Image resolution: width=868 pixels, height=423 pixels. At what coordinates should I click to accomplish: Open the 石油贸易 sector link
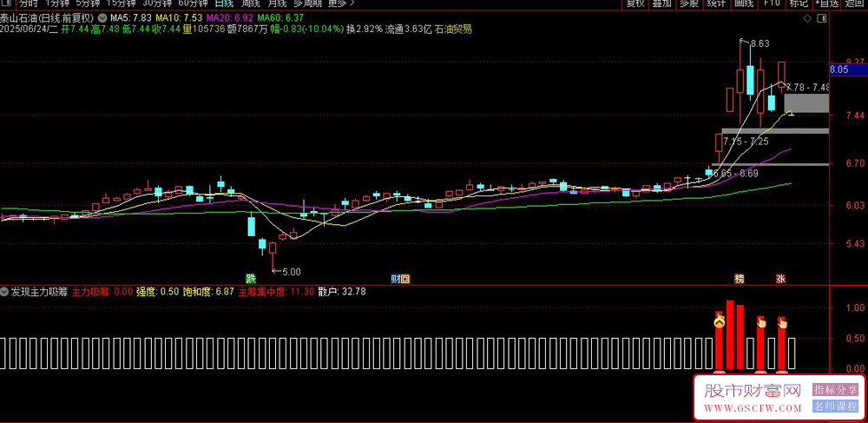(x=454, y=30)
